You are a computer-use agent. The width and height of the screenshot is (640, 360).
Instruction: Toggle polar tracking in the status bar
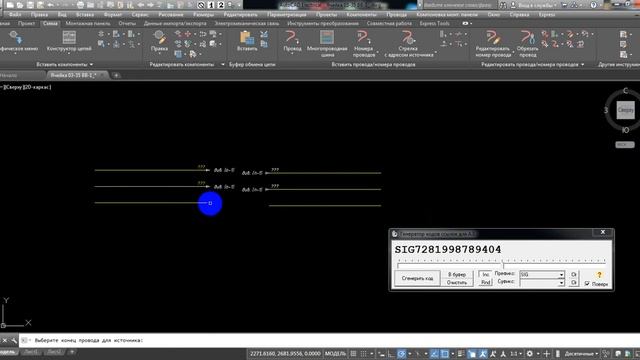[402, 353]
